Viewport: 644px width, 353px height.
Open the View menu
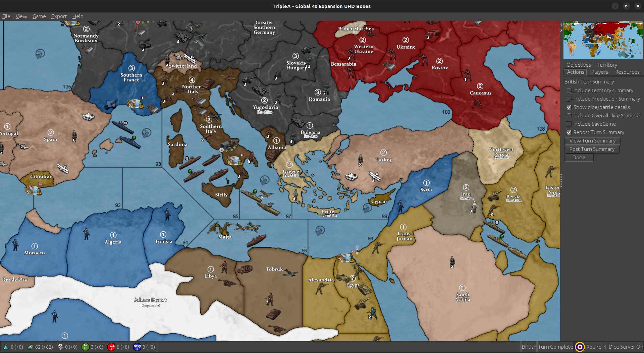(x=21, y=16)
